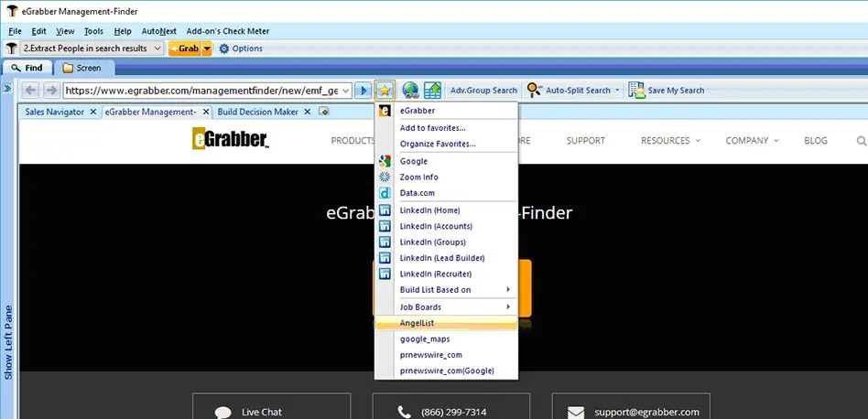Click the new tab icon after Build Decision Maker
The height and width of the screenshot is (419, 868).
pyautogui.click(x=324, y=112)
